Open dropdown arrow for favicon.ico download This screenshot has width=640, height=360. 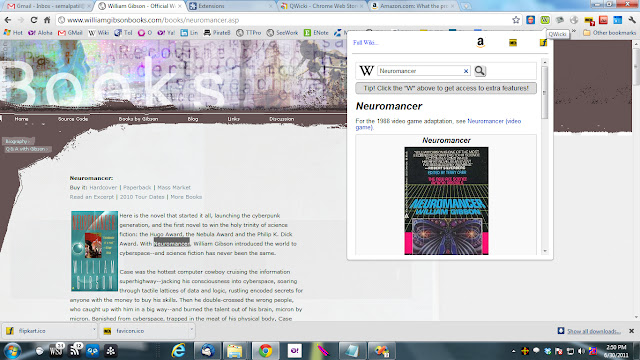(191, 329)
